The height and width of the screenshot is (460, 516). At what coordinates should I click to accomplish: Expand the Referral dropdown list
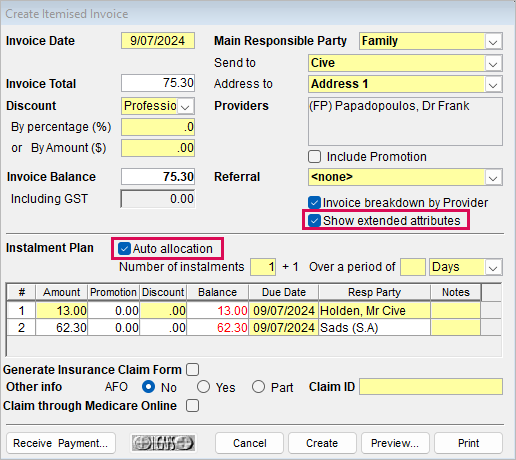tap(493, 177)
